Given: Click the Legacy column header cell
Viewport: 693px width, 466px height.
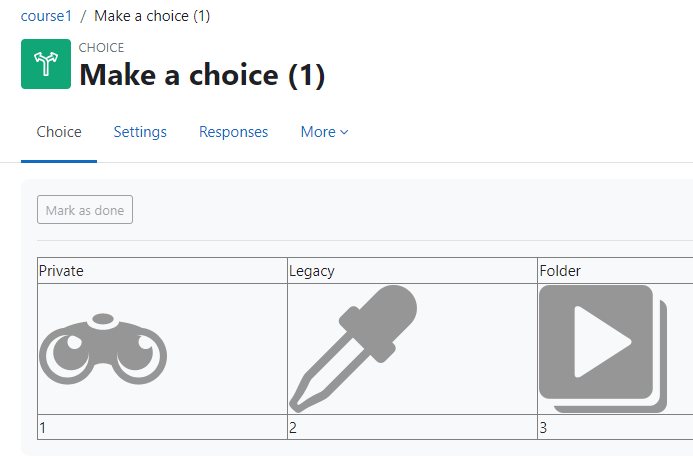Looking at the screenshot, I should pos(412,271).
